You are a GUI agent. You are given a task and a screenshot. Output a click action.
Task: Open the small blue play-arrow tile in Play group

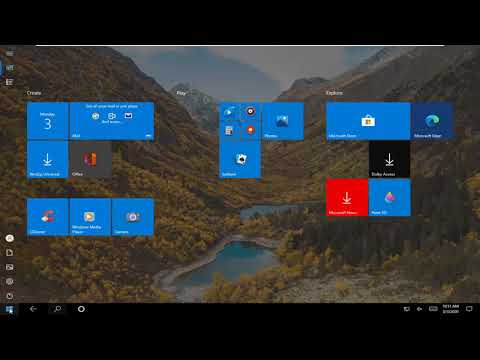tap(229, 111)
